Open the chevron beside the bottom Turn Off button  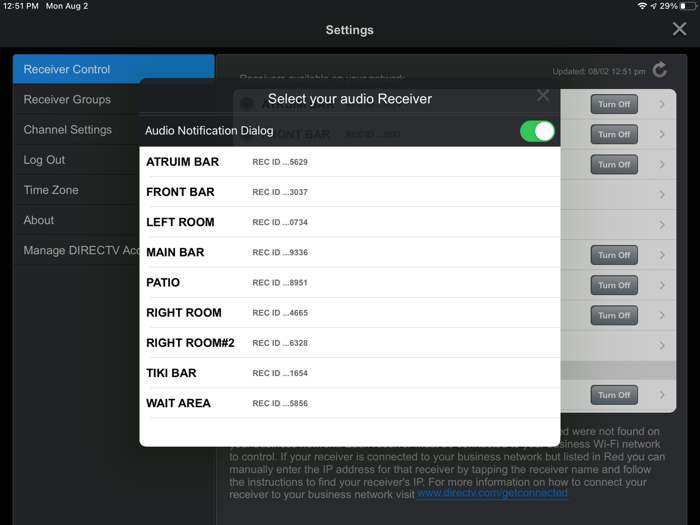662,395
